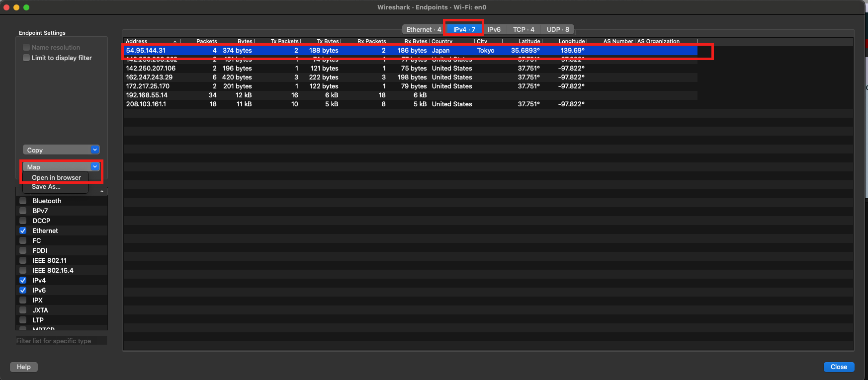The width and height of the screenshot is (868, 380).
Task: Sort by the Latitude column header
Action: tap(522, 41)
